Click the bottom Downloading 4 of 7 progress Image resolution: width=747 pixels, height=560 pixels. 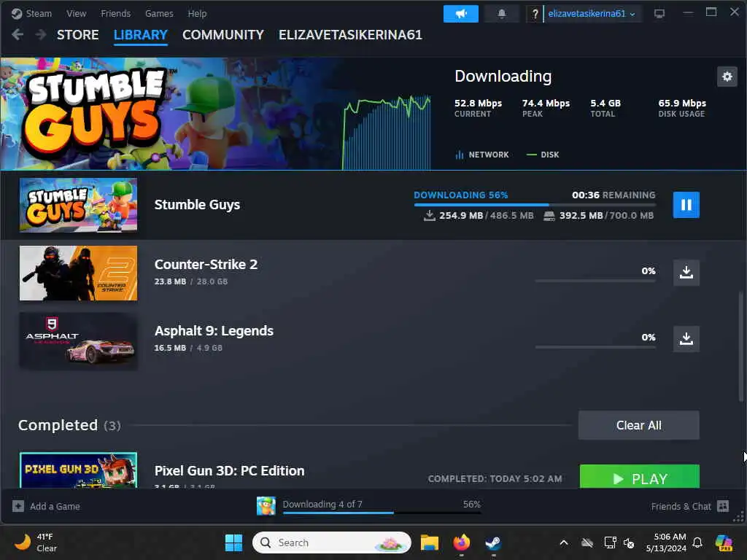pos(382,513)
